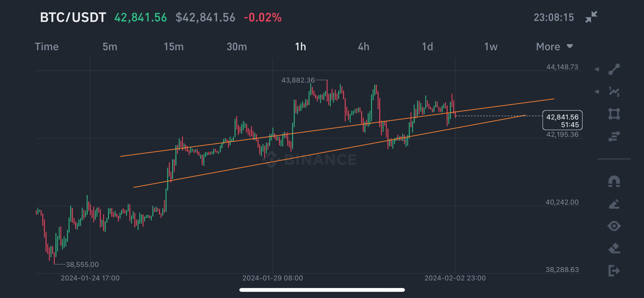Enable magnet snap mode
The width and height of the screenshot is (644, 298).
point(615,181)
